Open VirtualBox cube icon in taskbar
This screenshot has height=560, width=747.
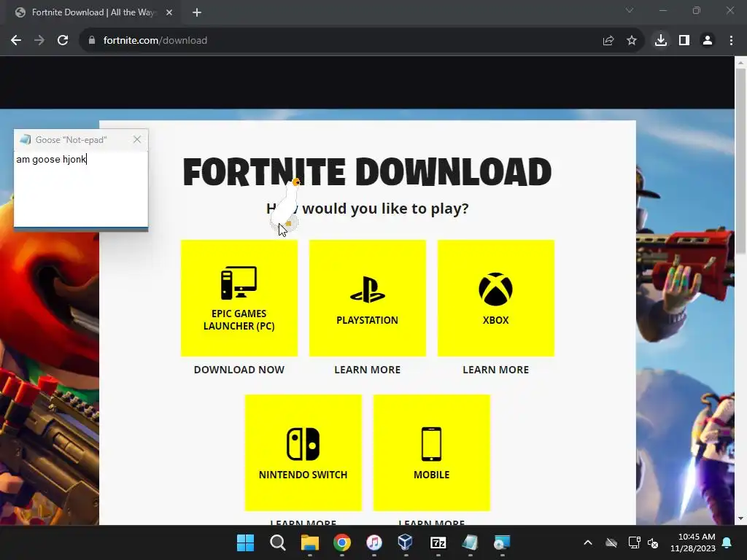pyautogui.click(x=406, y=542)
